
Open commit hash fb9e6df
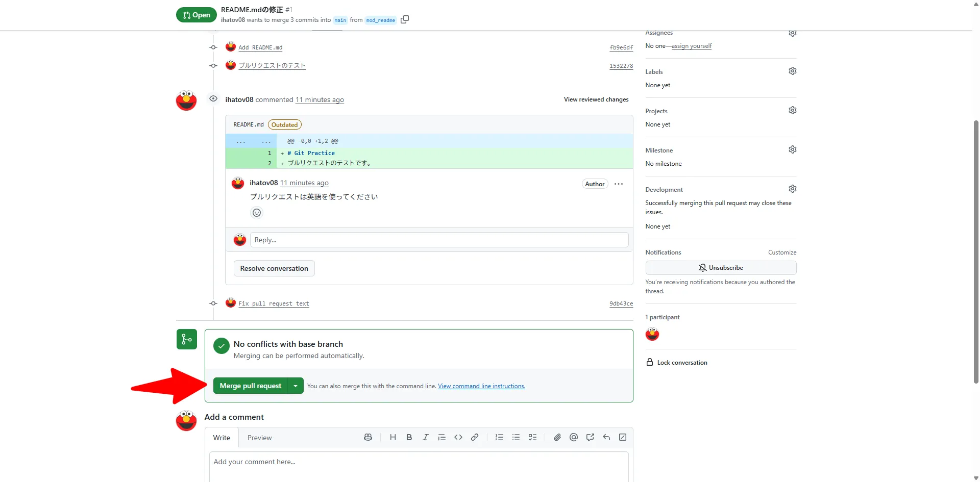[621, 47]
